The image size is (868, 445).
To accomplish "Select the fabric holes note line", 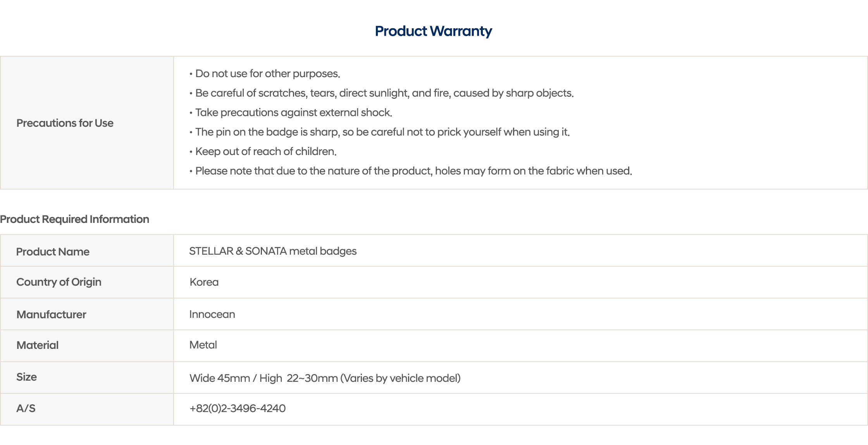I will 413,171.
